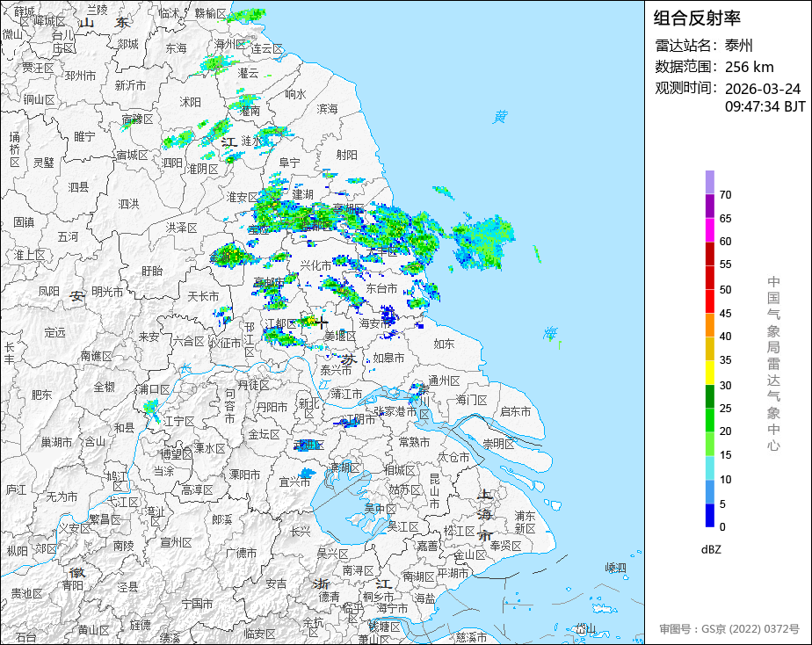Click the 兴化市 label on the map

[x=315, y=265]
